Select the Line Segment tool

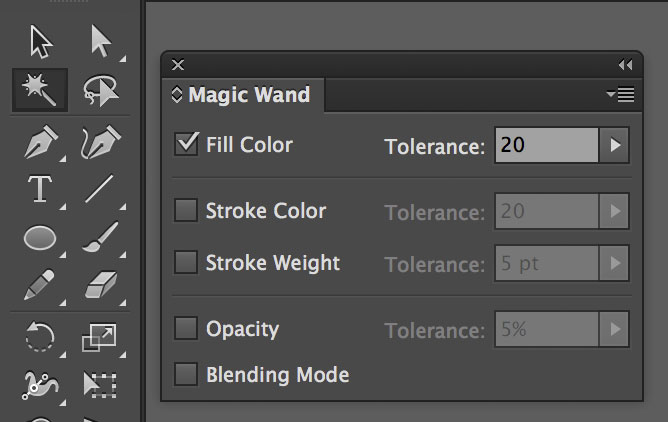point(99,189)
